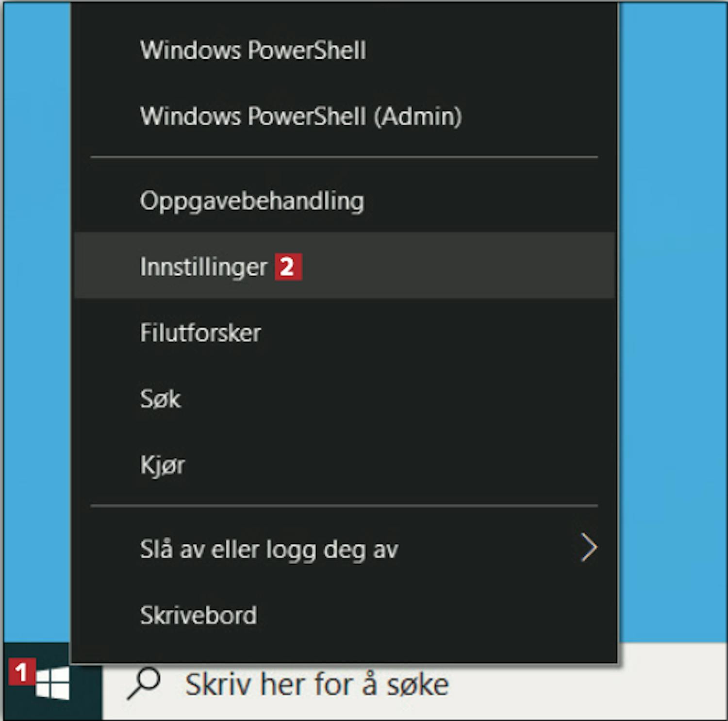Click the magnifying glass search icon
Image resolution: width=728 pixels, height=721 pixels.
click(144, 683)
